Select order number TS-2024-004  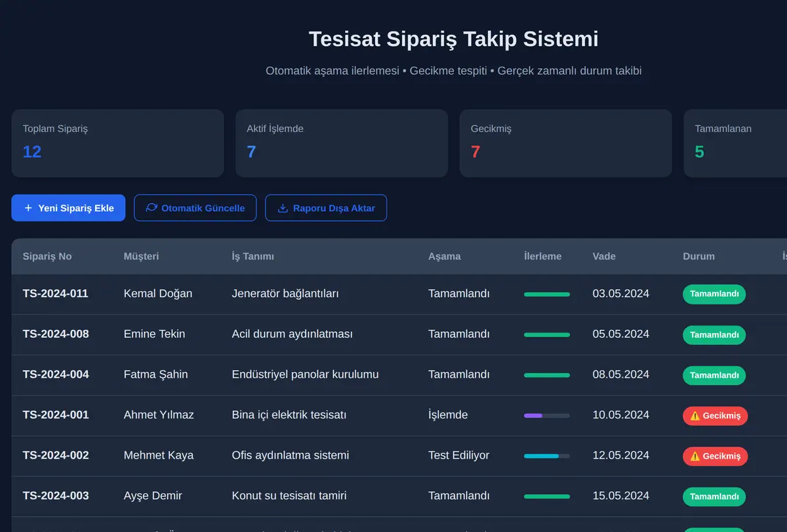[x=56, y=375]
